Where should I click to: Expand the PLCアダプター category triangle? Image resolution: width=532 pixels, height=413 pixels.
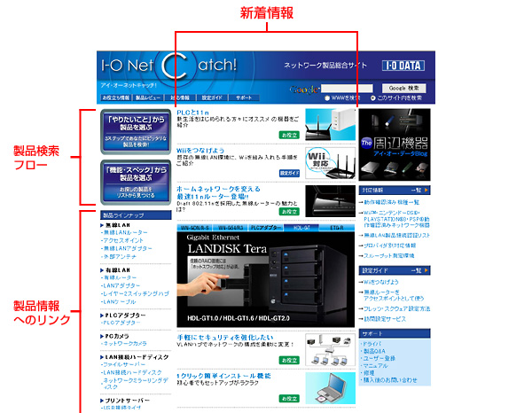(x=102, y=316)
